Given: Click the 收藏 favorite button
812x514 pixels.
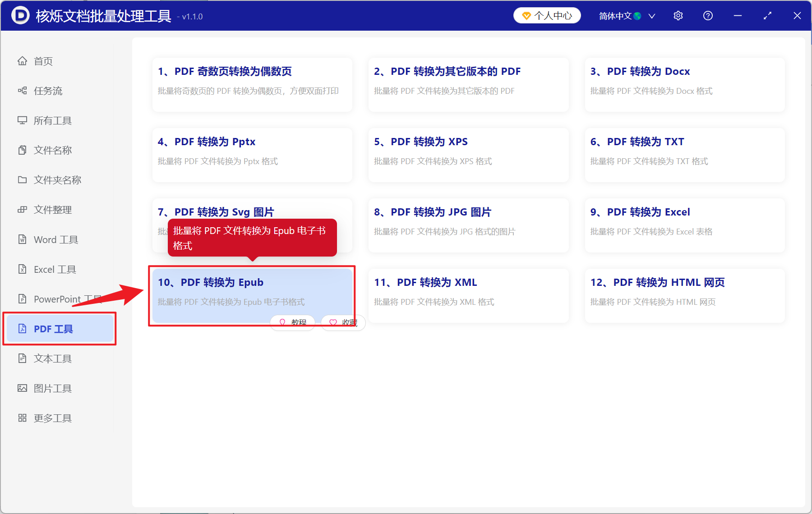Looking at the screenshot, I should pos(343,322).
